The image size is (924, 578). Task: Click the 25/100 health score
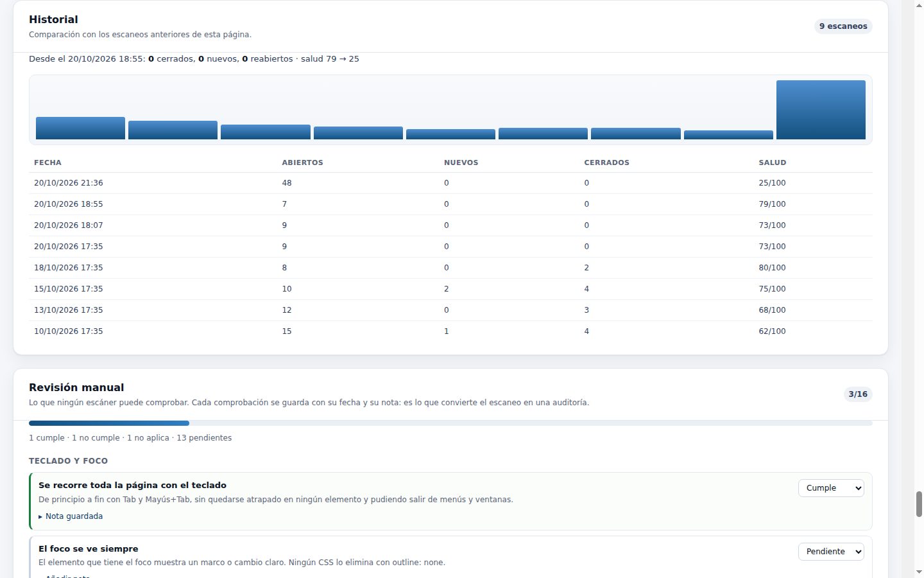(x=772, y=183)
